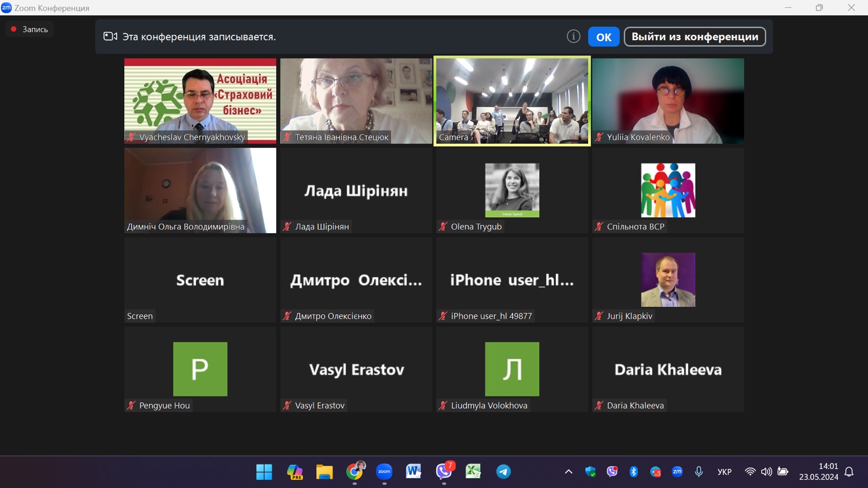Select Yuliia Kovalenko's video tile
Screen dimensions: 868x488
pos(668,101)
